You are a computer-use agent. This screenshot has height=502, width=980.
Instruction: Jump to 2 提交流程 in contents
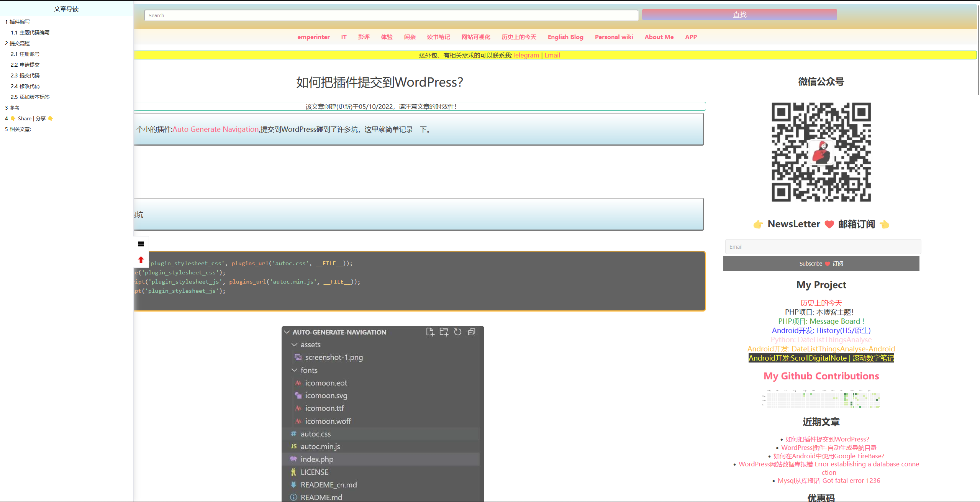click(x=17, y=43)
